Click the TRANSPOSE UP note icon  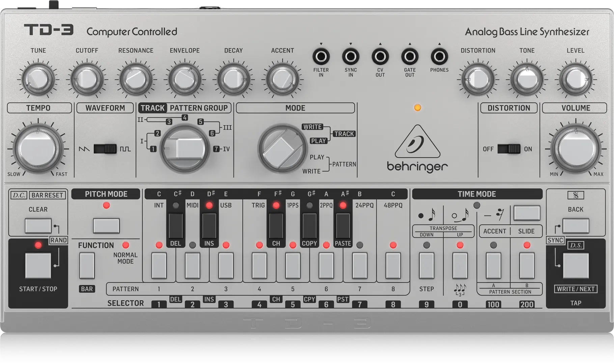pyautogui.click(x=464, y=216)
